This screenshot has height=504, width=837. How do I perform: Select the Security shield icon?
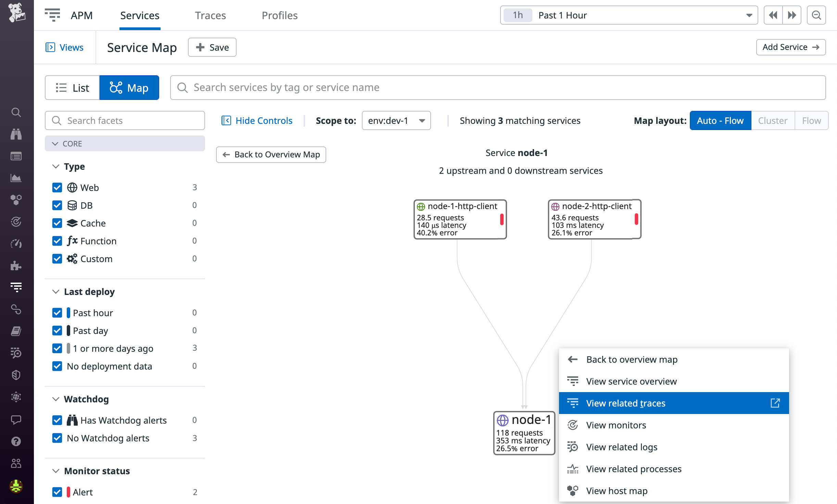[16, 375]
